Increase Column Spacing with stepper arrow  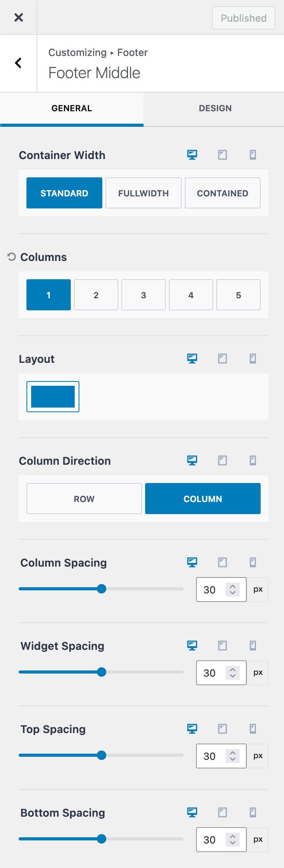tap(232, 586)
